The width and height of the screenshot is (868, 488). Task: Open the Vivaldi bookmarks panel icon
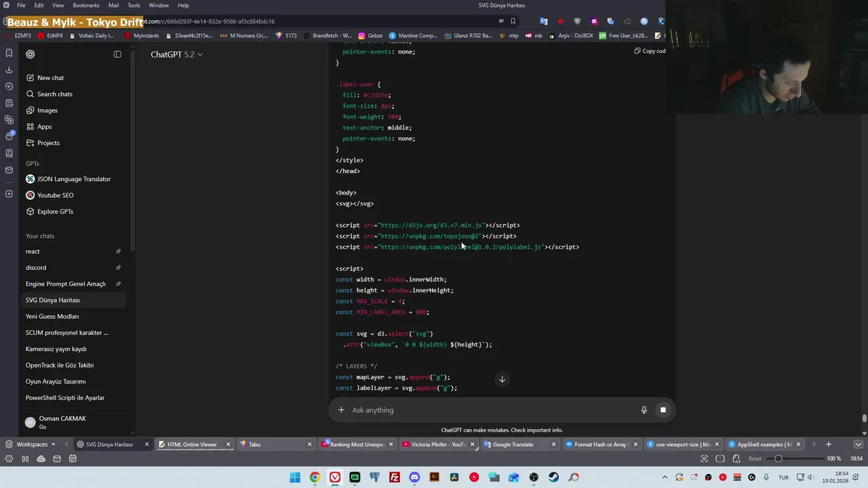[x=9, y=53]
